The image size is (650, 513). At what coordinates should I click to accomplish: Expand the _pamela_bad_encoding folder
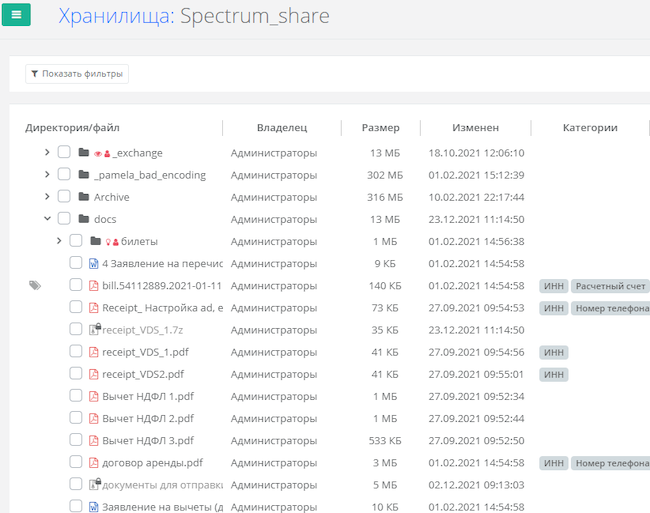click(47, 175)
